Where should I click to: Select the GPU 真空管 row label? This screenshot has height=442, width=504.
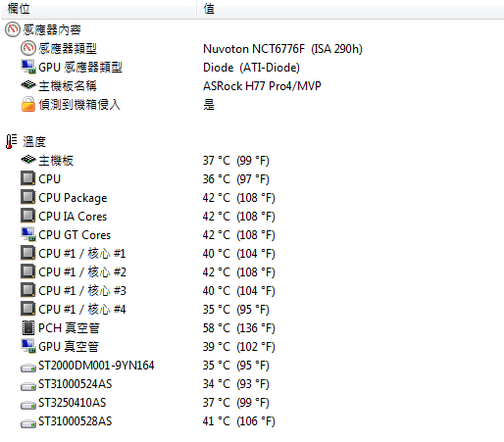(69, 347)
